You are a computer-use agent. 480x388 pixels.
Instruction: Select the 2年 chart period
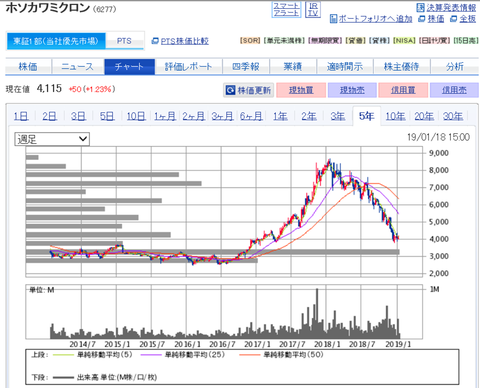309,116
